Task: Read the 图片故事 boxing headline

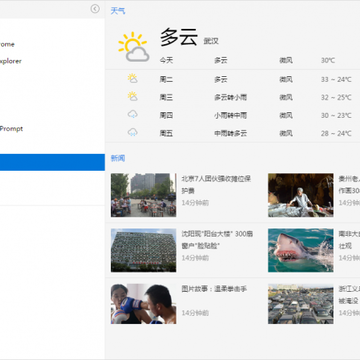Action: point(214,289)
